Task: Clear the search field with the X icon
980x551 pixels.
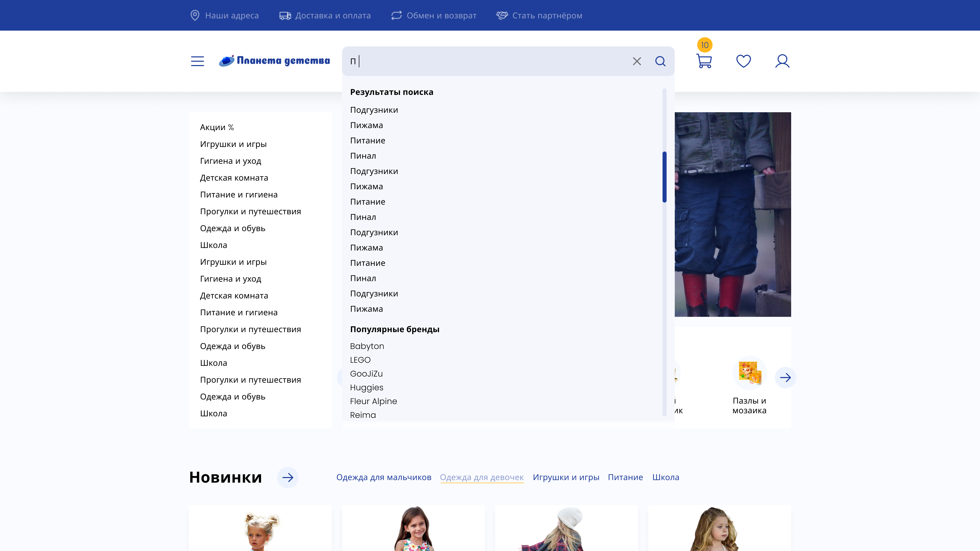Action: coord(637,61)
